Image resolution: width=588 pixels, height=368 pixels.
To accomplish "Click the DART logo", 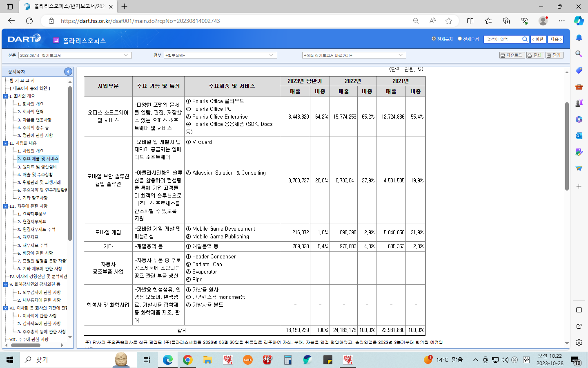I will click(x=24, y=38).
